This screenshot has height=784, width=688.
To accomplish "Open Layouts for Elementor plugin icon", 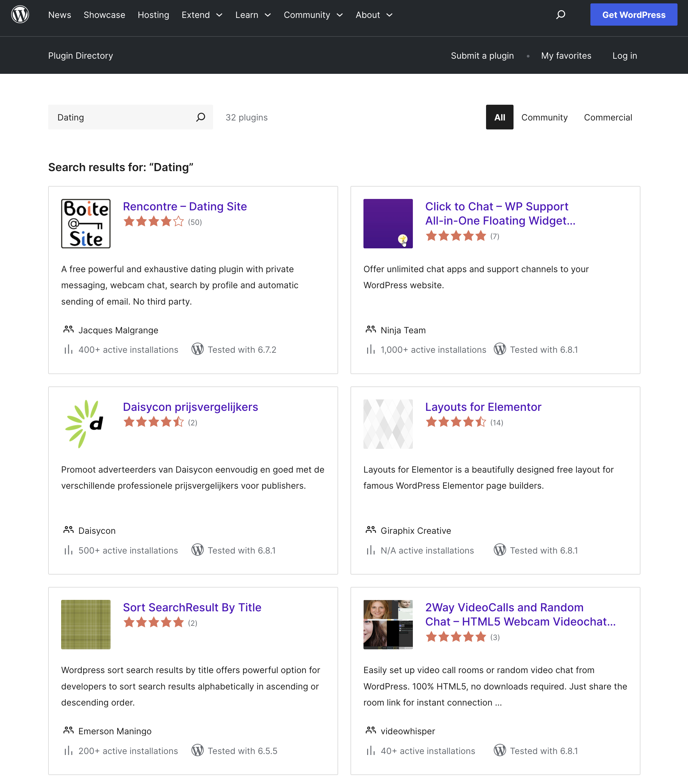I will 388,424.
